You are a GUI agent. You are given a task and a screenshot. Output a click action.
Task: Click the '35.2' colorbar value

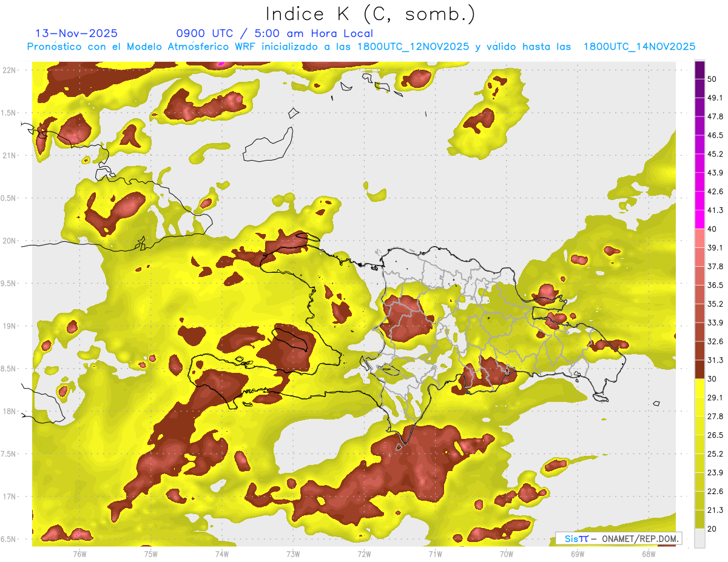(715, 304)
